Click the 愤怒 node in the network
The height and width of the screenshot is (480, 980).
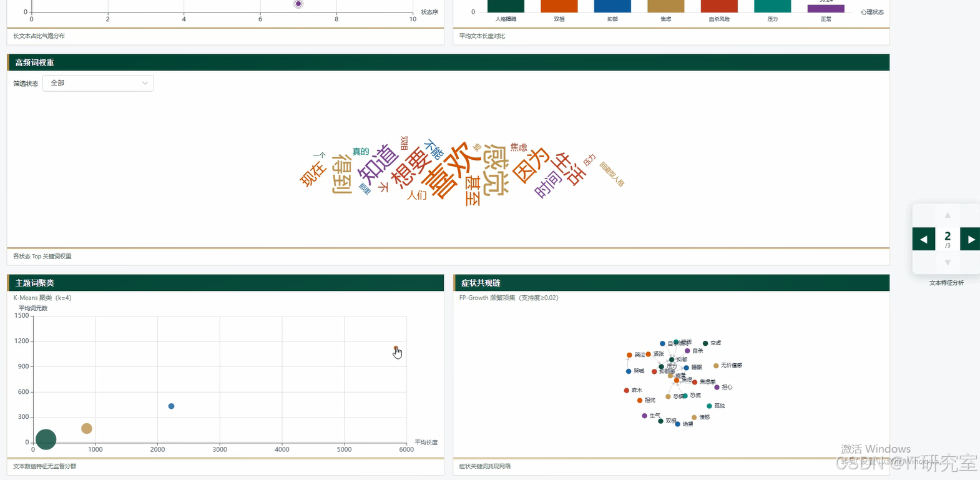[x=694, y=418]
